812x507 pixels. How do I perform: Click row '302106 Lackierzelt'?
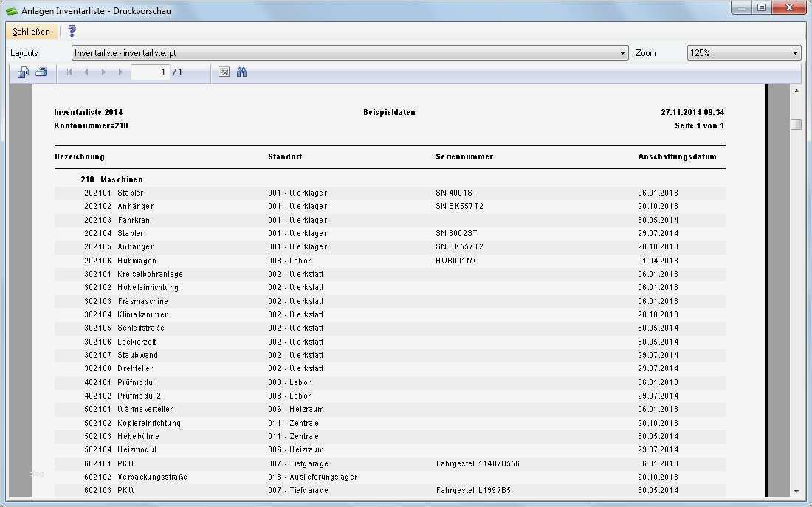[390, 342]
